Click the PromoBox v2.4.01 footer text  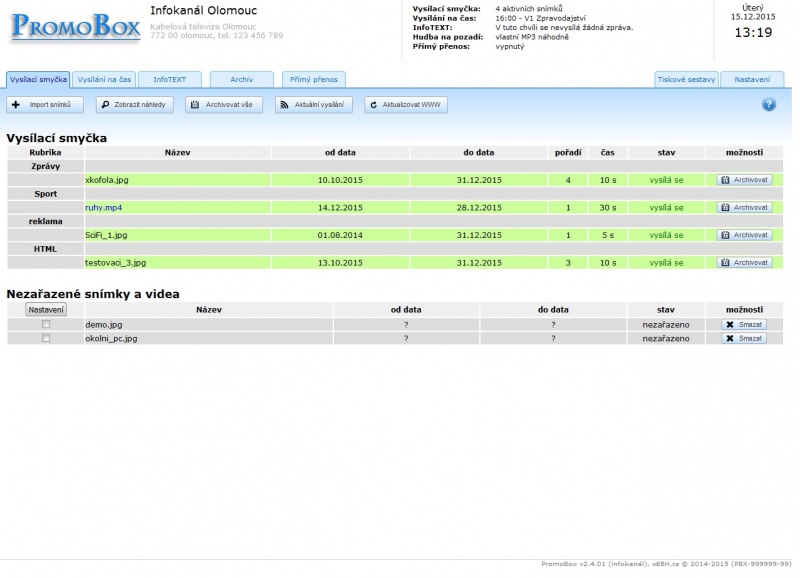click(666, 564)
